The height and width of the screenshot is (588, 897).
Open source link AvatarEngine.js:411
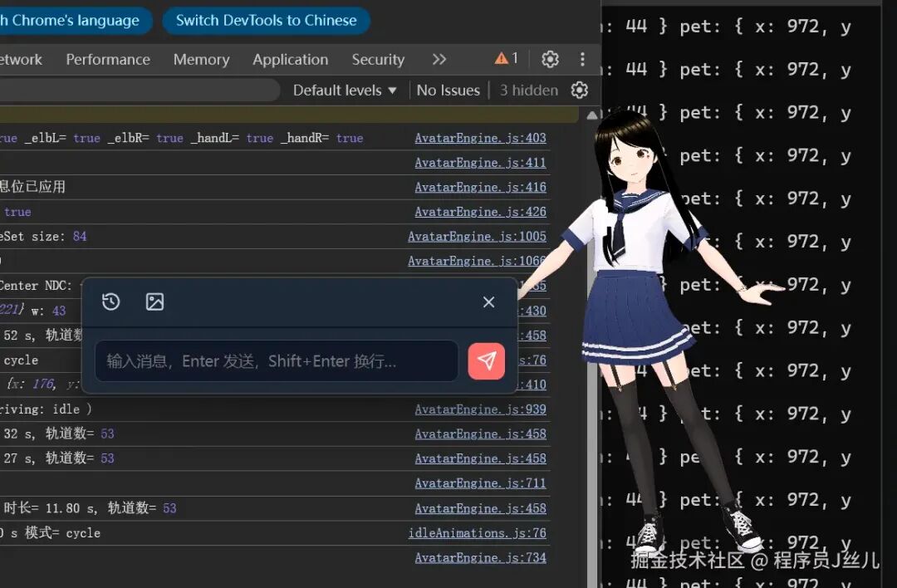click(x=481, y=163)
